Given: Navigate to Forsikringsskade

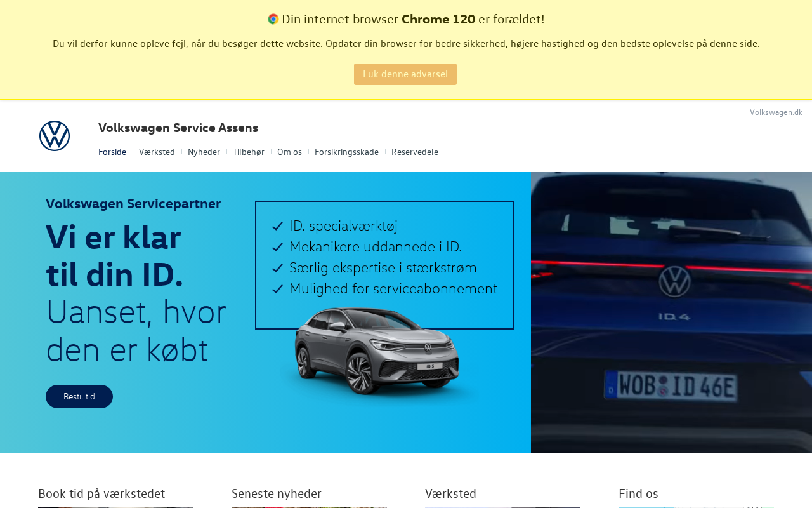Looking at the screenshot, I should tap(346, 152).
